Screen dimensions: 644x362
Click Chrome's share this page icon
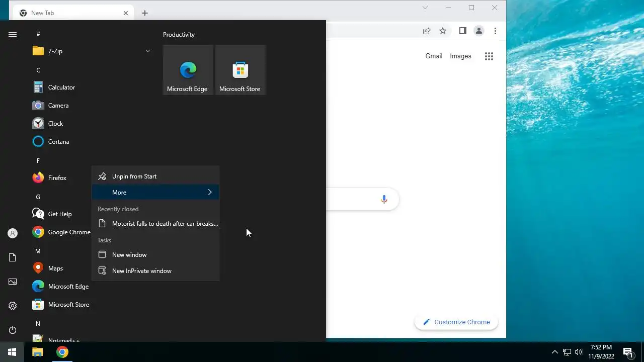click(427, 31)
